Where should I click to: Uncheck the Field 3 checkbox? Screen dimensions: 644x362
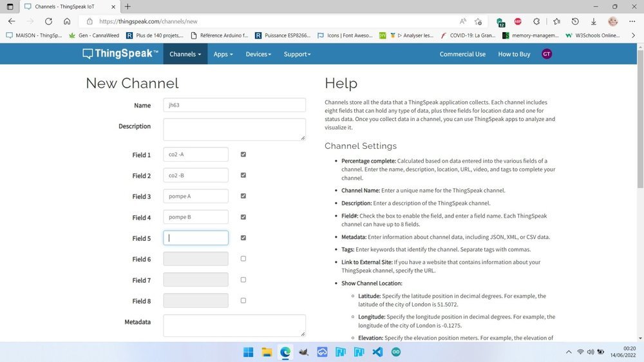click(243, 196)
